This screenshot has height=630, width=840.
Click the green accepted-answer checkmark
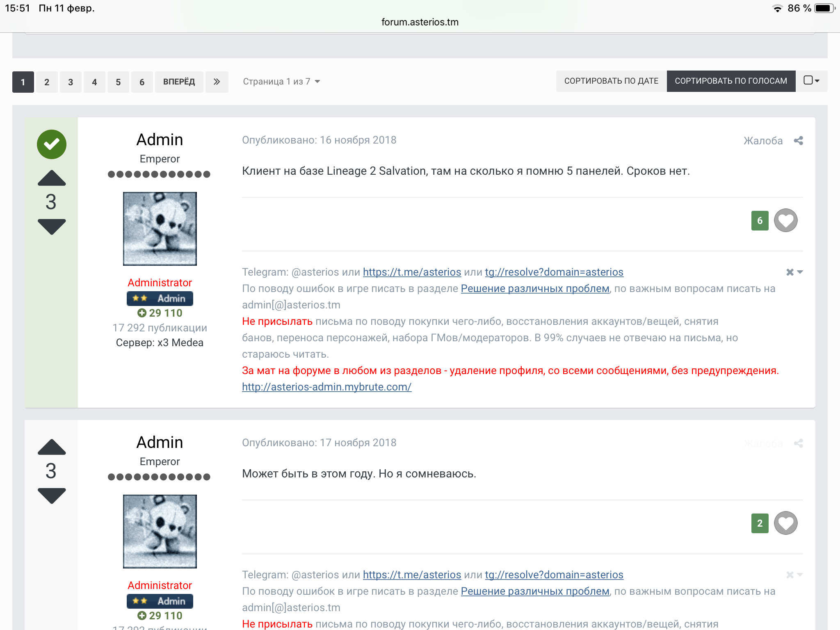[52, 144]
